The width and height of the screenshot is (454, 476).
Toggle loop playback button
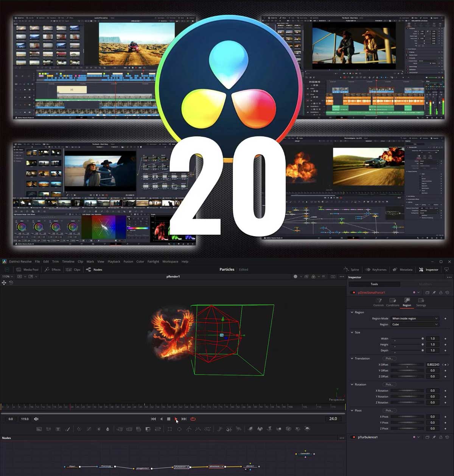pyautogui.click(x=193, y=419)
